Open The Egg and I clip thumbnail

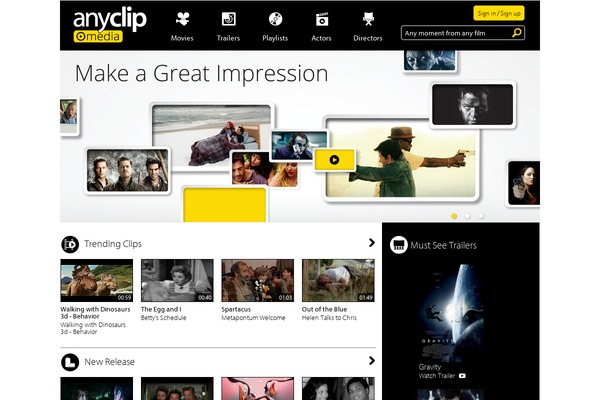177,281
